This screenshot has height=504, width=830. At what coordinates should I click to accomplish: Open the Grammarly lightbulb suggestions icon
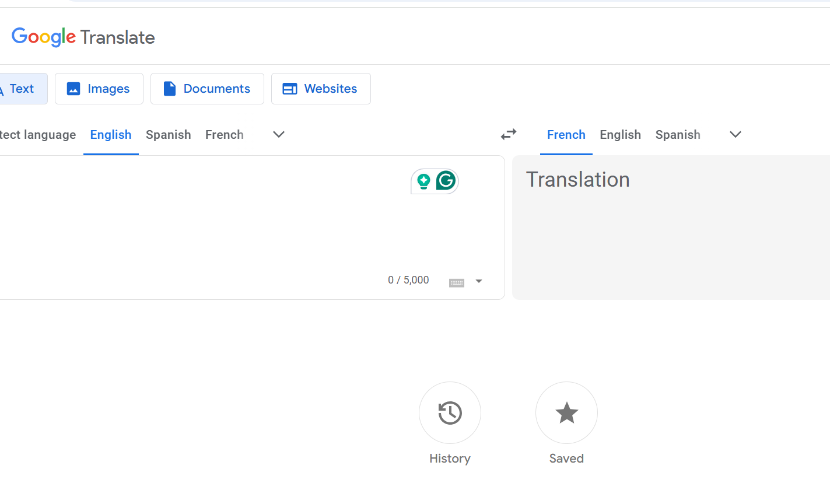click(x=424, y=181)
